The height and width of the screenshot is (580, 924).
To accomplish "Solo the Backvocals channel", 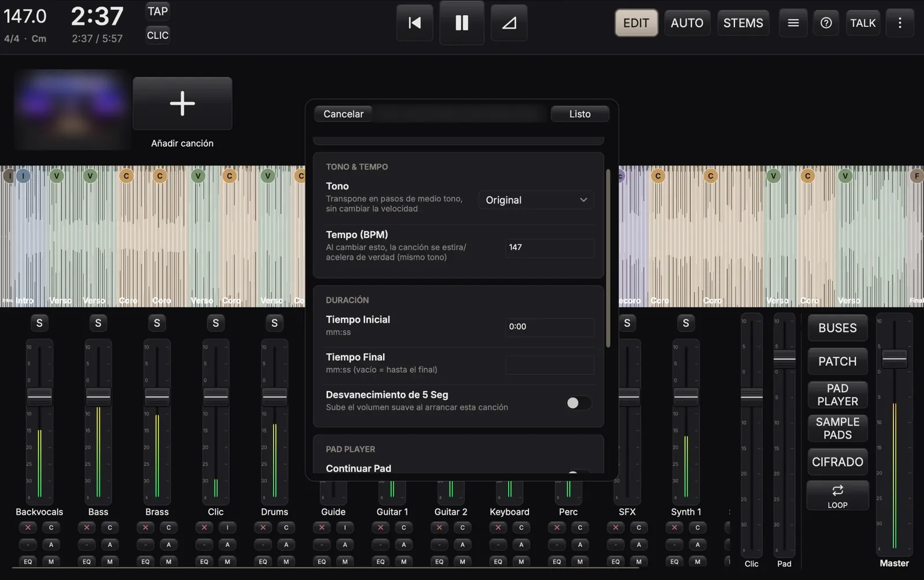I will (39, 323).
